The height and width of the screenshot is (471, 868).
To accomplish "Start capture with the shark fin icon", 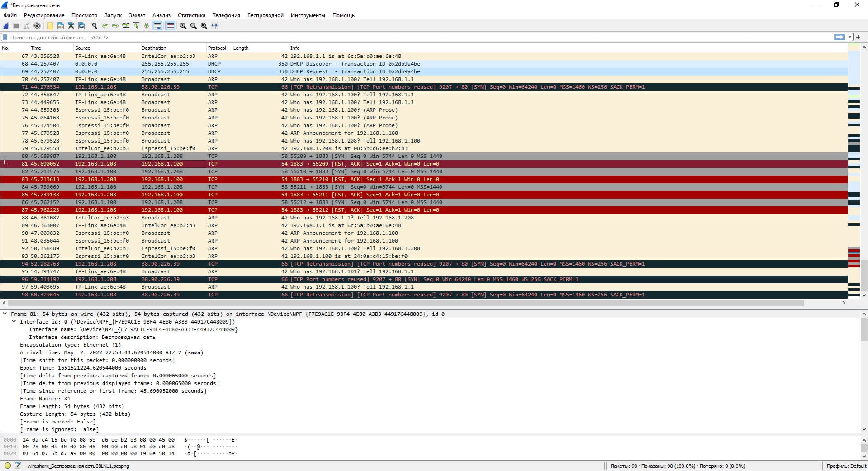I will [6, 26].
